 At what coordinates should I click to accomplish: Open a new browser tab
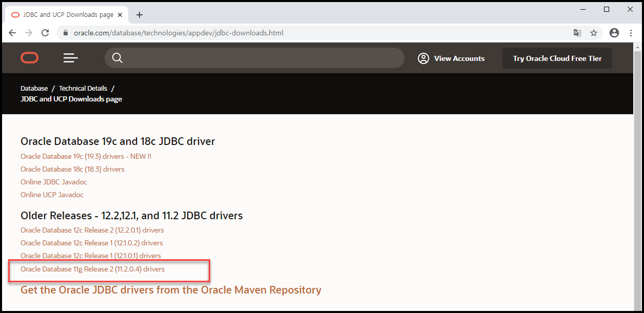[x=139, y=15]
